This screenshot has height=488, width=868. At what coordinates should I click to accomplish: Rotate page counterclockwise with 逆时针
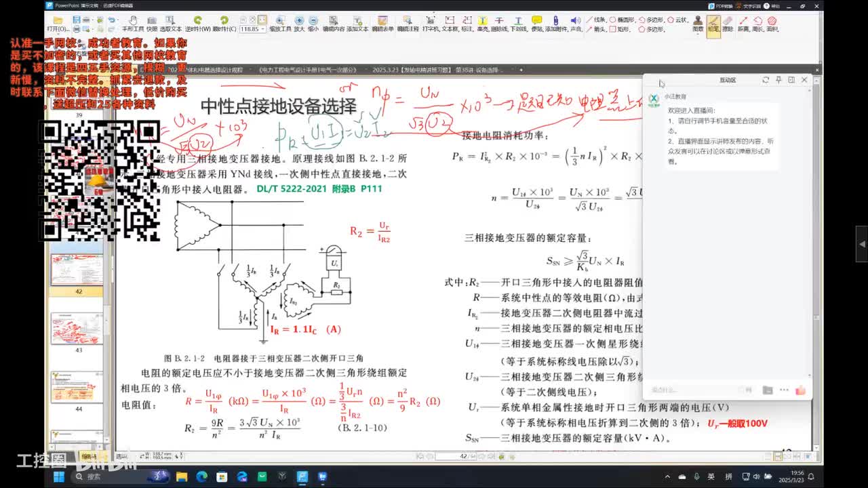pos(197,25)
